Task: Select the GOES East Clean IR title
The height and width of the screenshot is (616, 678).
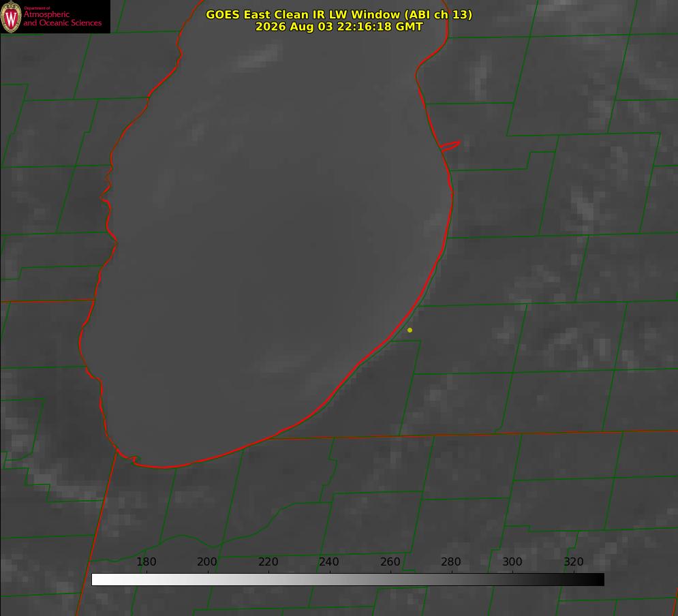Action: (339, 14)
